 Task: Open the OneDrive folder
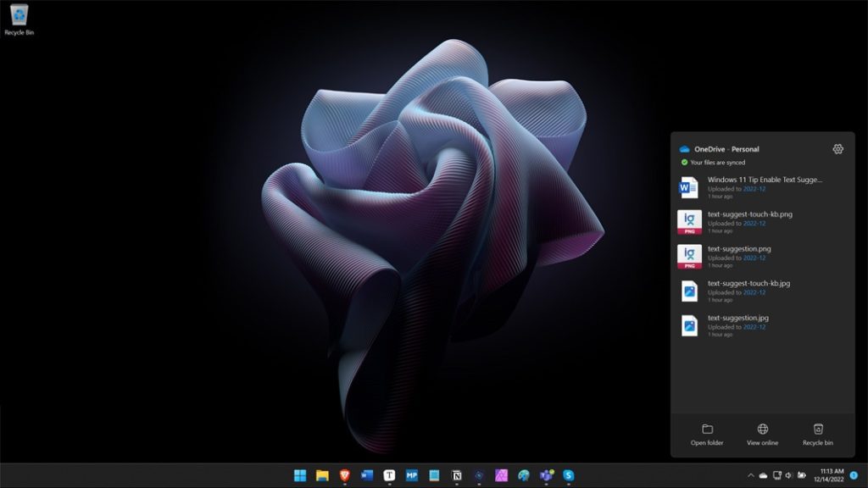click(x=707, y=435)
